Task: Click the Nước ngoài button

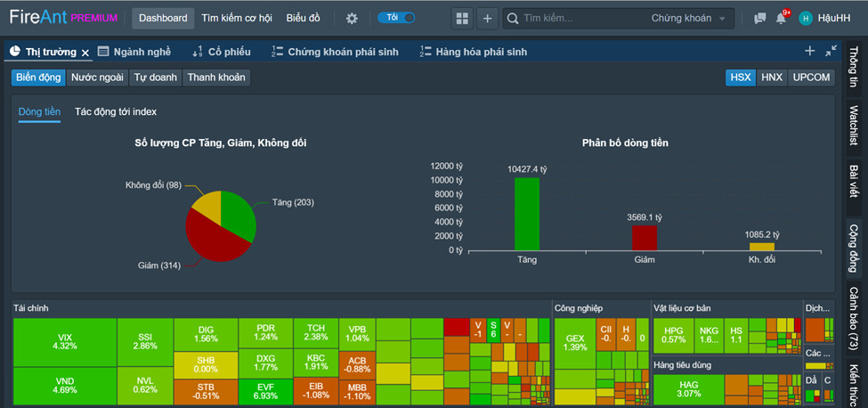Action: [x=97, y=78]
